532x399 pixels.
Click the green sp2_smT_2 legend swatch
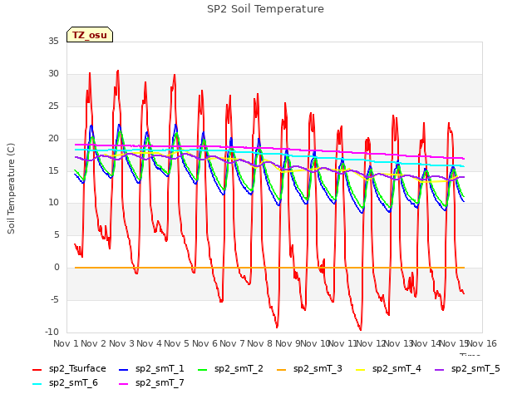click(203, 370)
